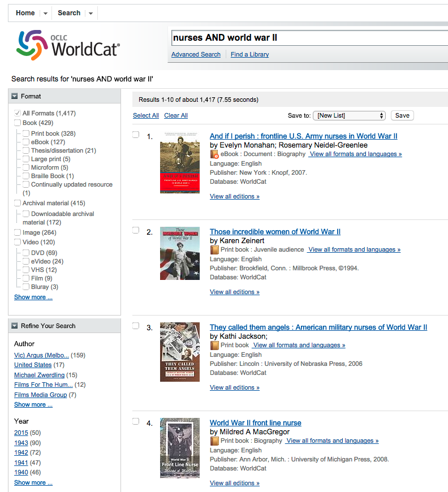Check the VHS (12) filter
The image size is (448, 492).
pos(26,270)
